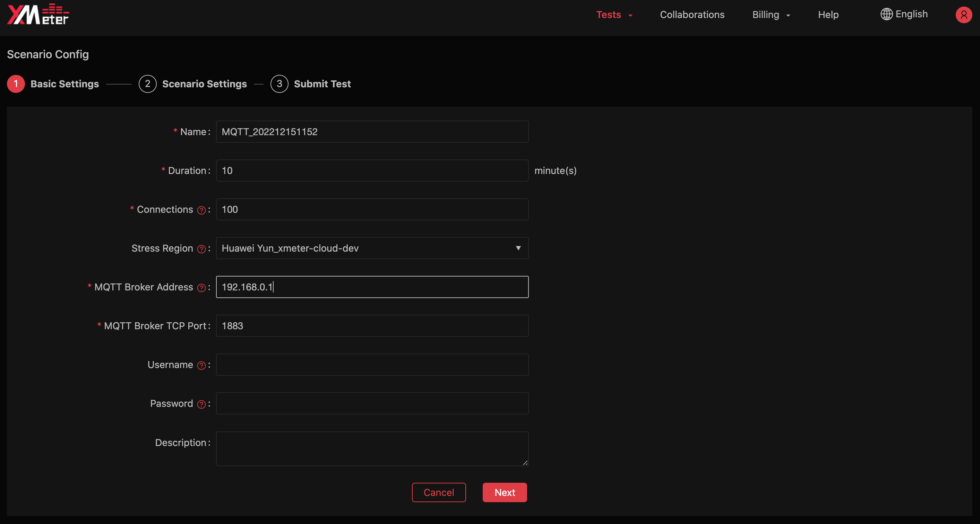Screen dimensions: 980x524
Task: Click the globe language icon
Action: 886,14
